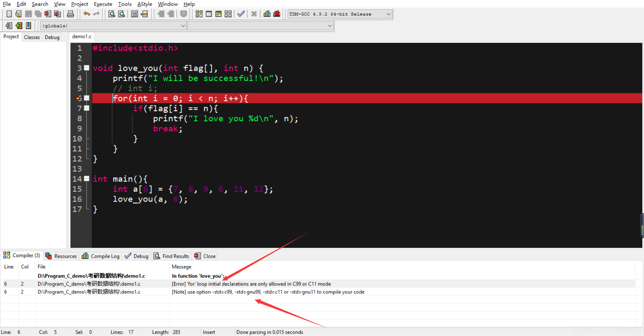Screen dimensions: 644x336
Task: Open the (globals) class browser dropdown
Action: [x=113, y=26]
